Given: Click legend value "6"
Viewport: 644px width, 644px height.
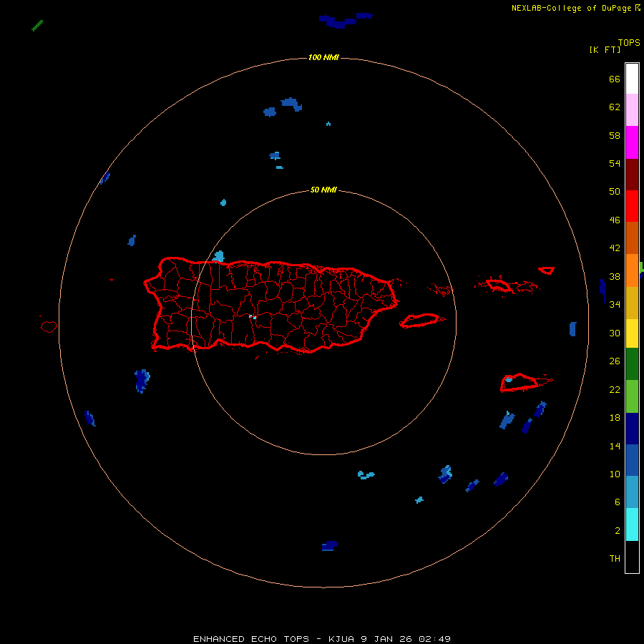Looking at the screenshot, I should (618, 502).
